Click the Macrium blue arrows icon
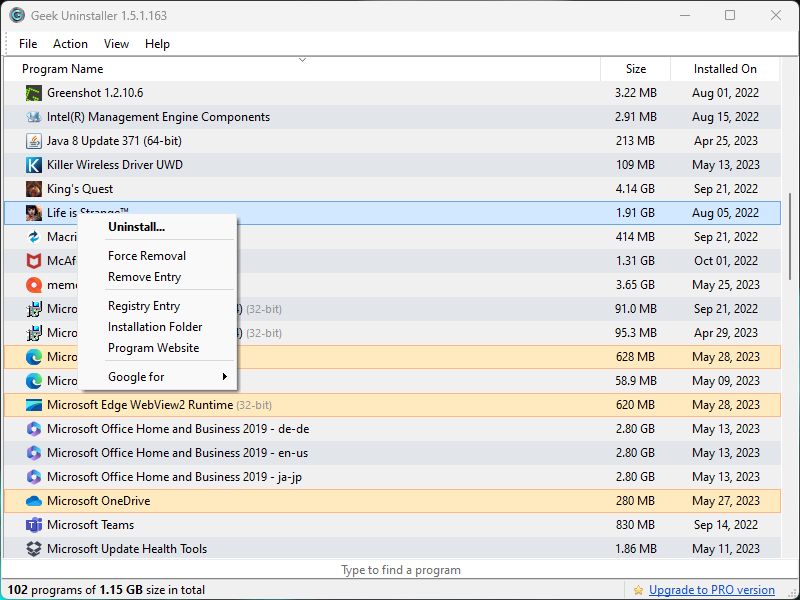The width and height of the screenshot is (800, 600). pyautogui.click(x=34, y=237)
